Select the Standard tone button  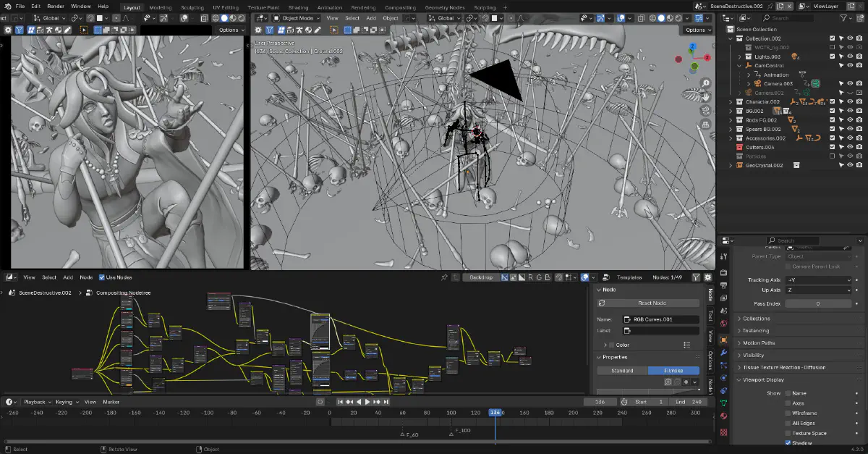(622, 371)
